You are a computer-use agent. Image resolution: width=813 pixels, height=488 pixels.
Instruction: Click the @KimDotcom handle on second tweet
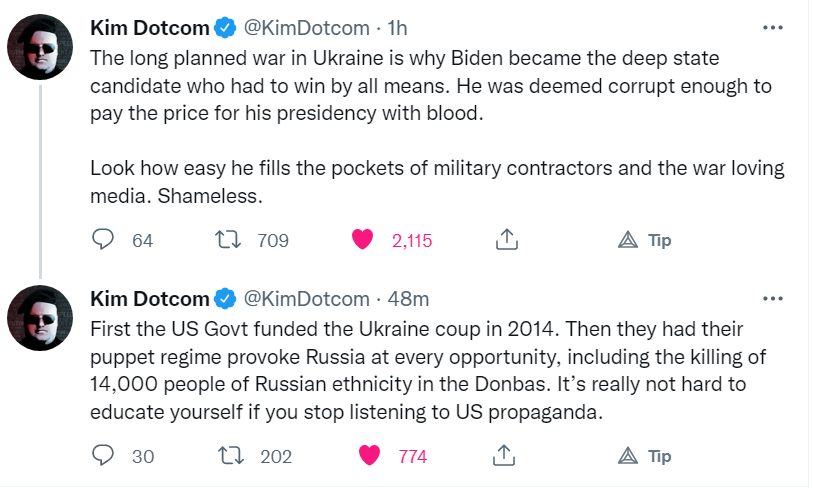306,298
